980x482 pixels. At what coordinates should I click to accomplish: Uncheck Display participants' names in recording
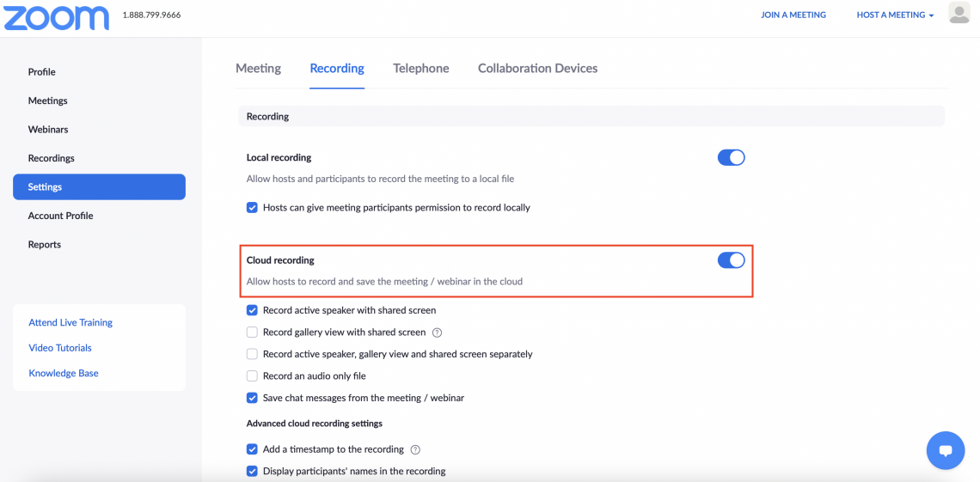pos(252,472)
